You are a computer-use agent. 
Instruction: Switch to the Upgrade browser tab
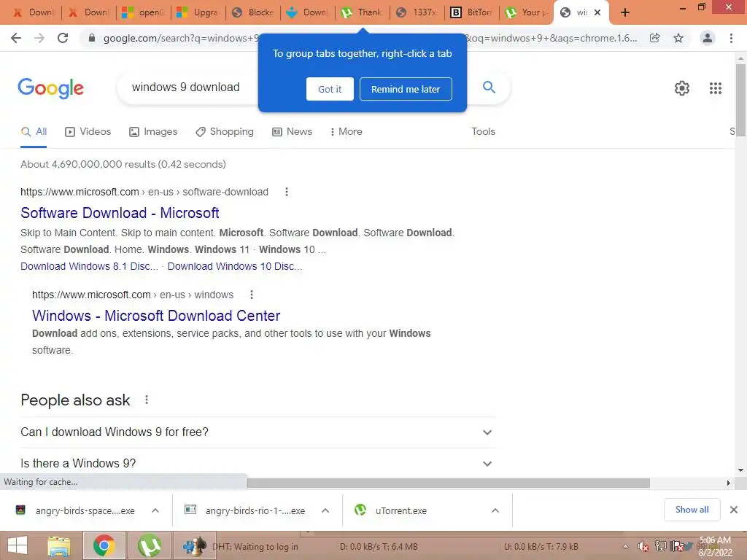click(197, 12)
